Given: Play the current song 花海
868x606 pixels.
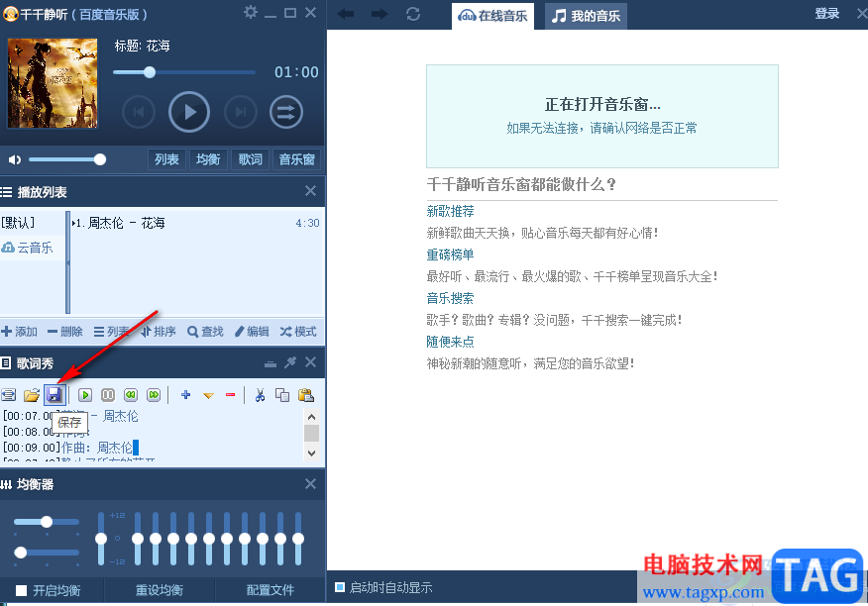Looking at the screenshot, I should (189, 112).
